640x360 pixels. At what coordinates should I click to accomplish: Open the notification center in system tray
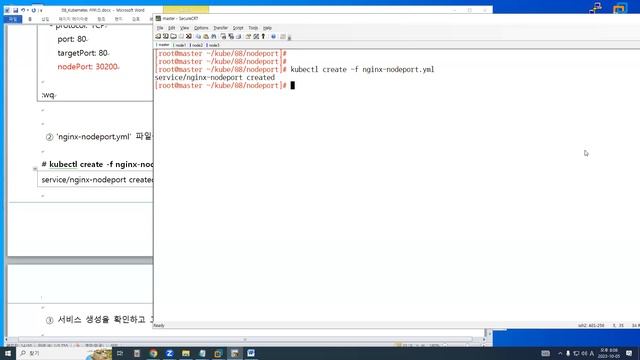click(x=629, y=353)
